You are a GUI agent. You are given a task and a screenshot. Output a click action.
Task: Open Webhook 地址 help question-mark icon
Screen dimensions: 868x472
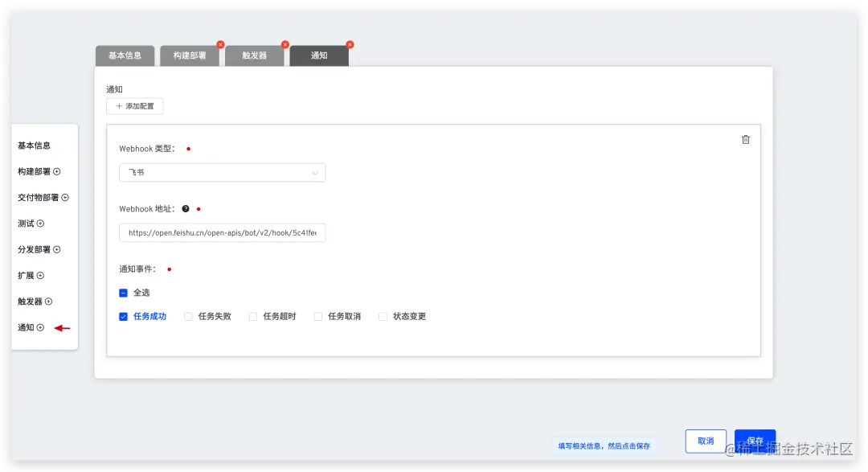(x=186, y=209)
